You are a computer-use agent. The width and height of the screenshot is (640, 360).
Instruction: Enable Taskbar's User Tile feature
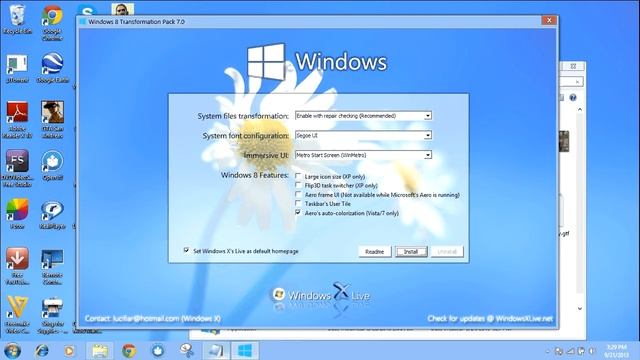[x=298, y=203]
